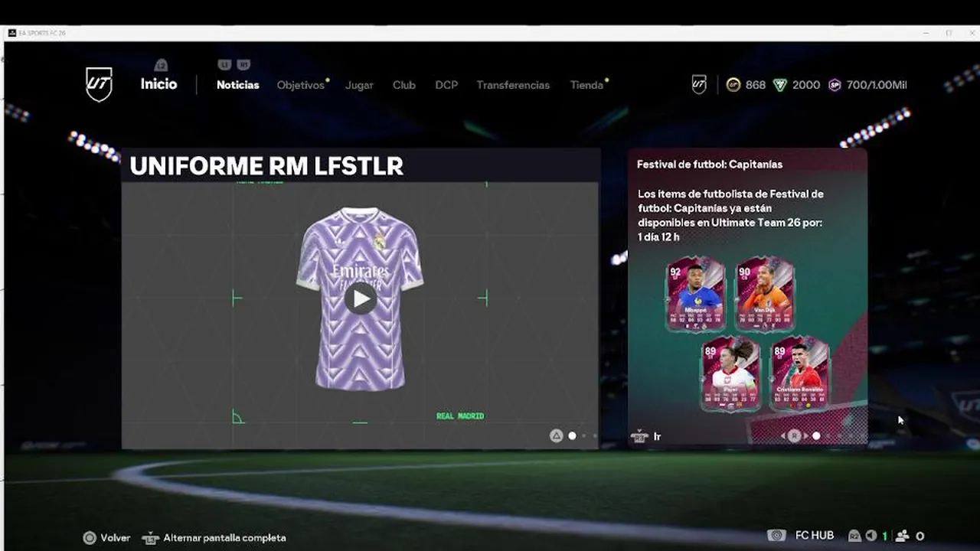Viewport: 980px width, 551px height.
Task: Click the friends count 0 at bottom right
Action: click(920, 536)
